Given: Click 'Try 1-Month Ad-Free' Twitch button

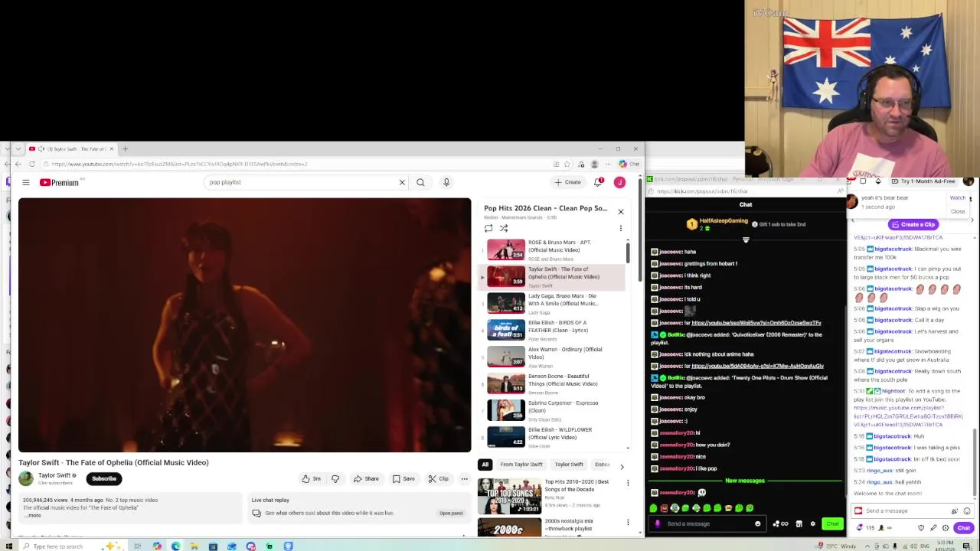Looking at the screenshot, I should 922,181.
